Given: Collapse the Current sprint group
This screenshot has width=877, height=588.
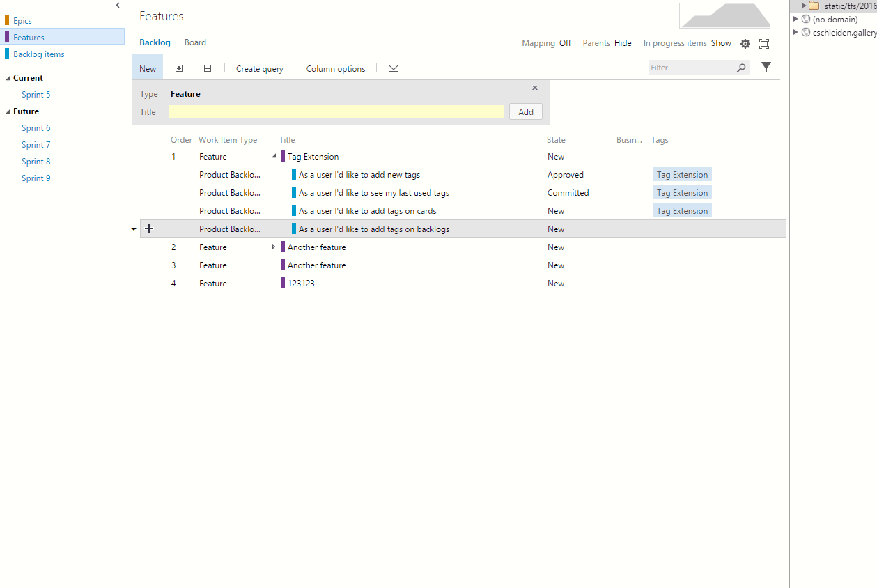Looking at the screenshot, I should pos(8,78).
